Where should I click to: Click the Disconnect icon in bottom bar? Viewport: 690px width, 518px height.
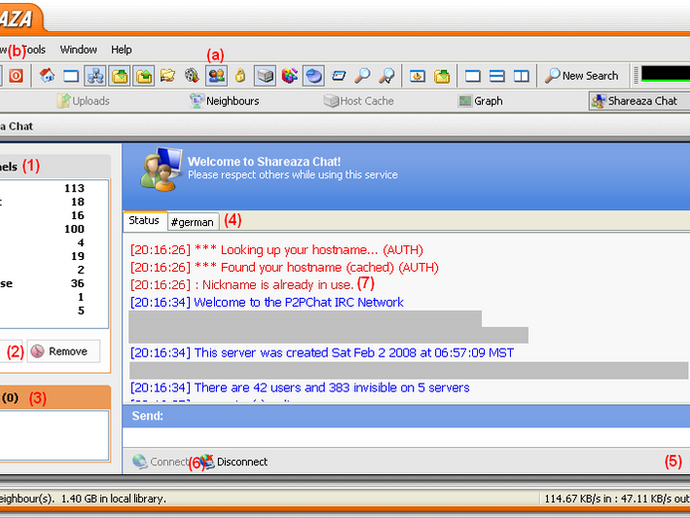click(x=207, y=462)
